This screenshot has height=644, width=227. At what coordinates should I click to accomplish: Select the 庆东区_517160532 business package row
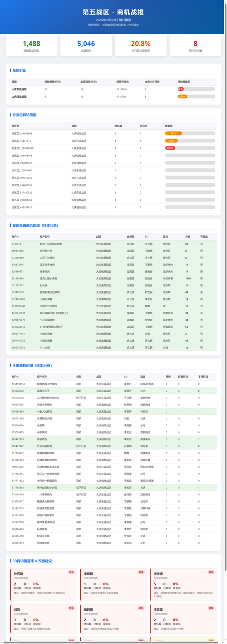113,192
